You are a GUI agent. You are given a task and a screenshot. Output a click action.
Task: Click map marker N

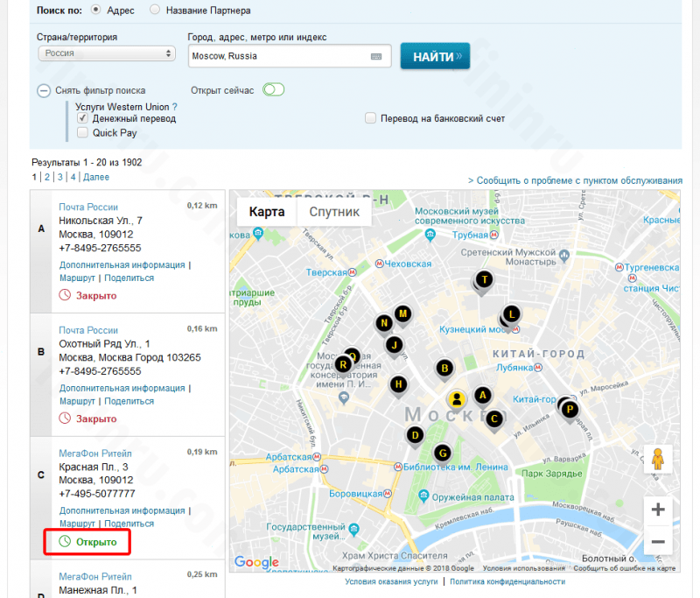tap(384, 323)
